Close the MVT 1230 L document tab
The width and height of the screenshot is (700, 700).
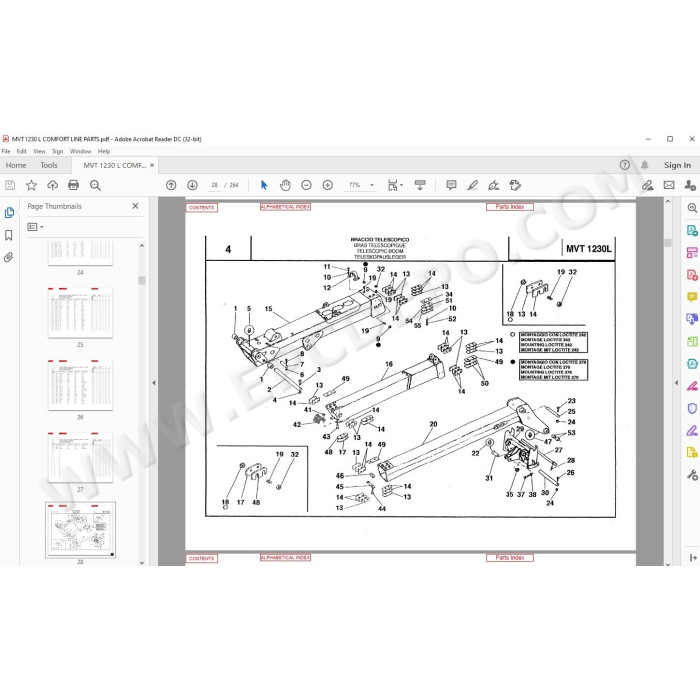click(x=152, y=165)
